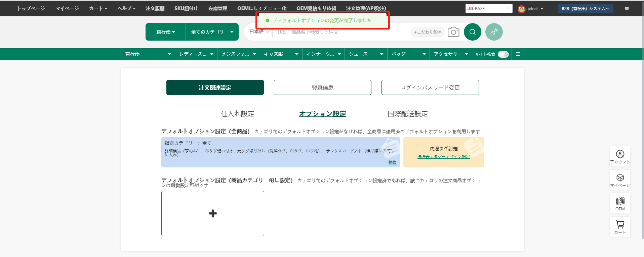Switch to the 仕入れ設定 tab
Viewport: 644px width, 257px height.
(237, 114)
